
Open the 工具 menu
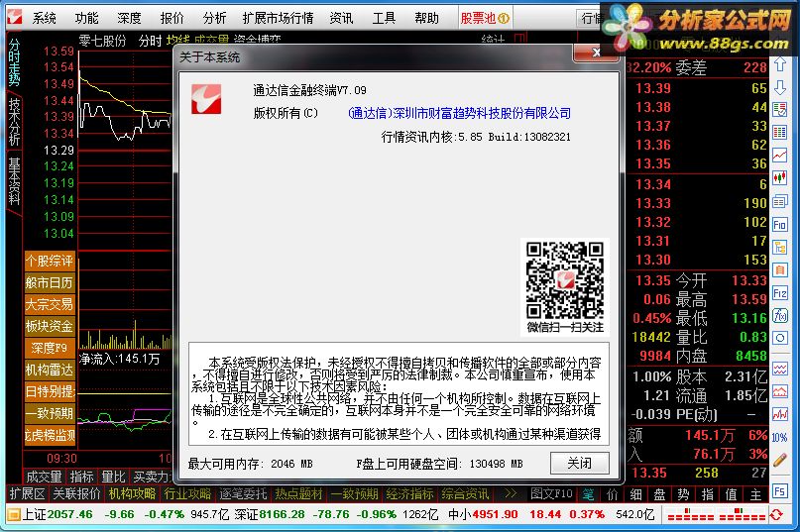pyautogui.click(x=384, y=19)
